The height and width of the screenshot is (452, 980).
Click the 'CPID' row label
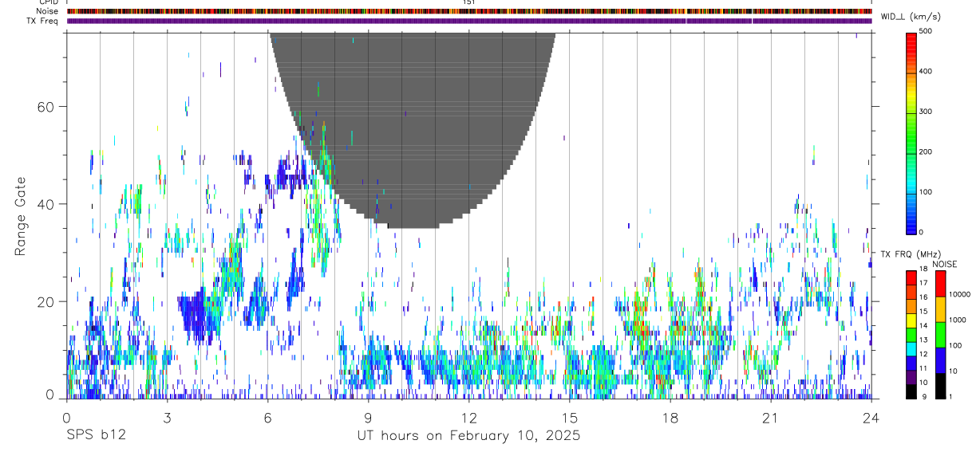tap(48, 2)
